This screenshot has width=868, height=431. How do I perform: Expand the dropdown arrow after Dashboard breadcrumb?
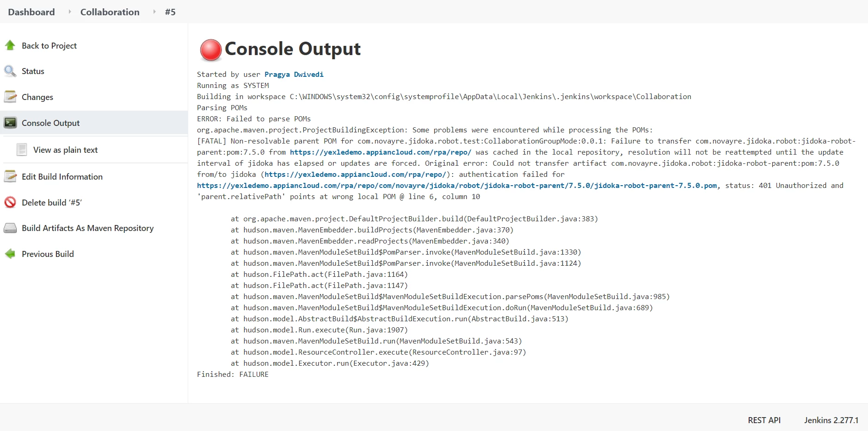click(70, 12)
